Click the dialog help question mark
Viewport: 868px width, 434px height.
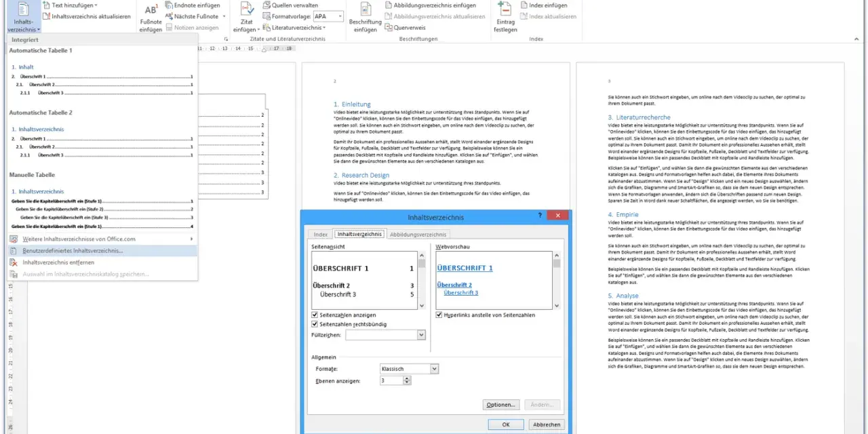point(540,216)
